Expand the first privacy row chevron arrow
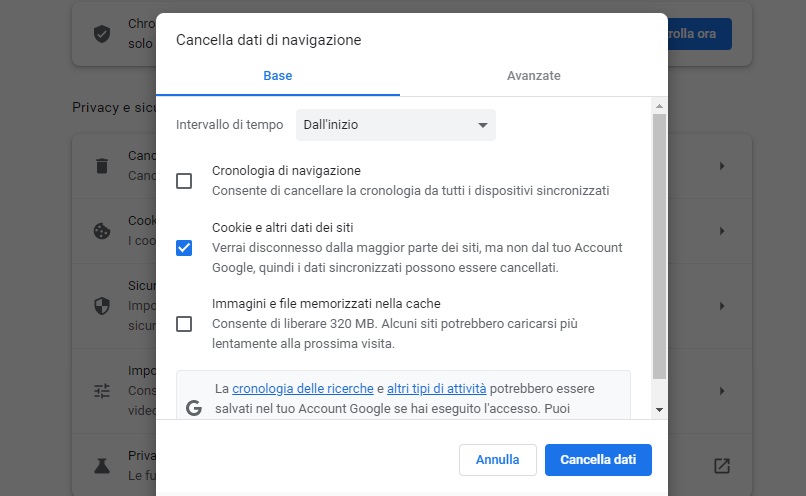Viewport: 806px width, 496px height. coord(721,166)
